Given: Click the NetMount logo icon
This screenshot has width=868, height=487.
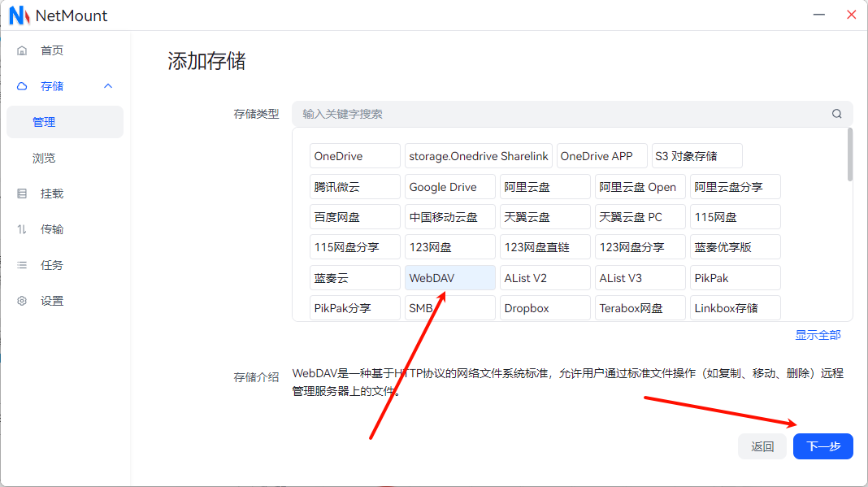Looking at the screenshot, I should click(19, 15).
